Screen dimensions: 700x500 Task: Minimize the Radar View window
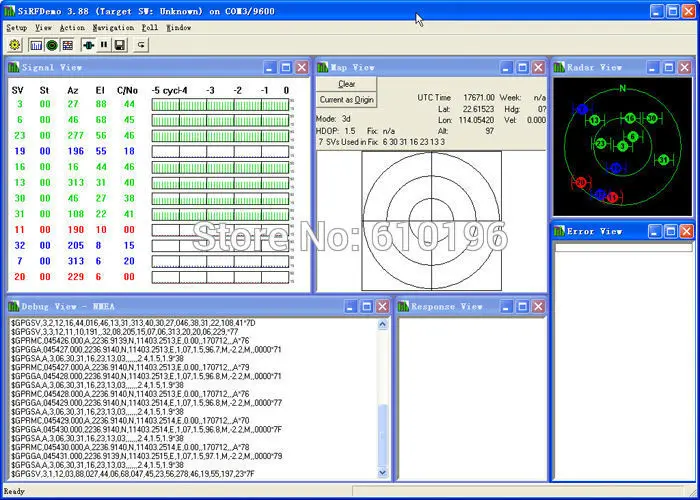coord(653,67)
